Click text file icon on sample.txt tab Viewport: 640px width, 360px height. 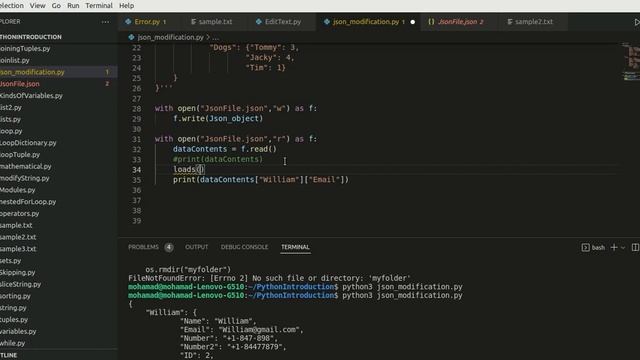point(193,22)
